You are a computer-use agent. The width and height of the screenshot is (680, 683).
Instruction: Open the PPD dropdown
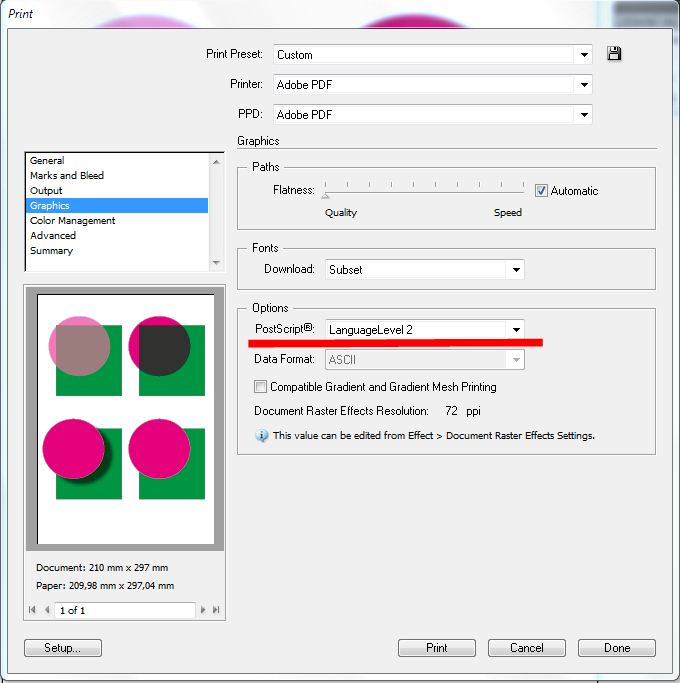[x=433, y=115]
